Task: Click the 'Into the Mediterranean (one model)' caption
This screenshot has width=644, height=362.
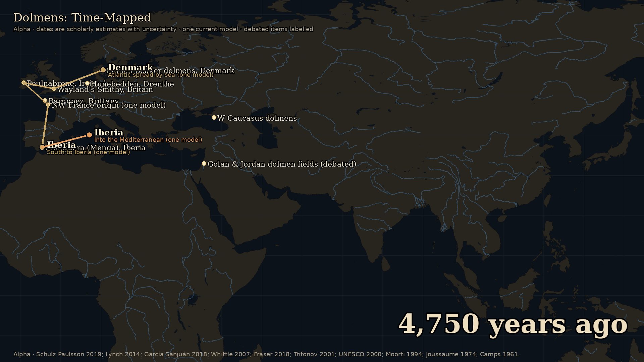Action: click(x=148, y=140)
